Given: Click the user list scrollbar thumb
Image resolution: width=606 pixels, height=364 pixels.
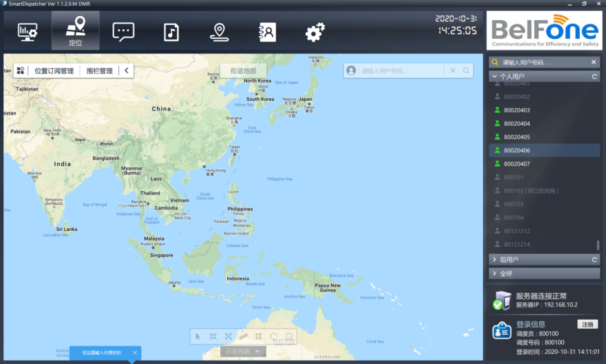Looking at the screenshot, I should tap(598, 245).
